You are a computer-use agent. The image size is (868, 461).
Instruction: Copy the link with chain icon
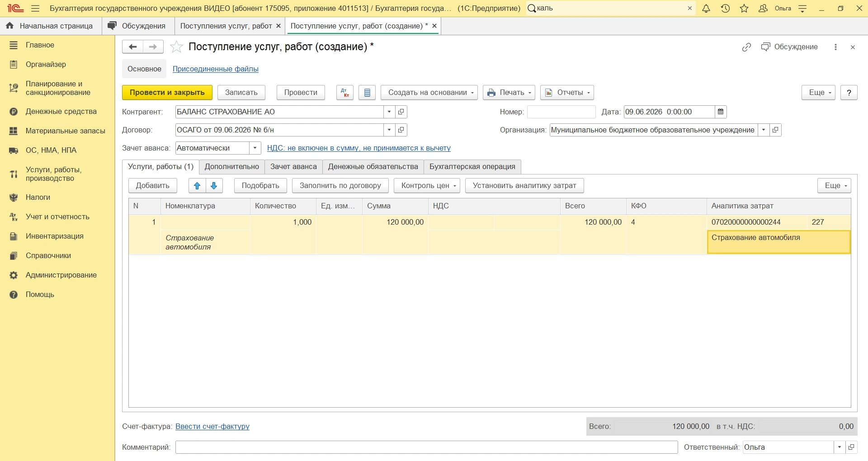(x=746, y=47)
